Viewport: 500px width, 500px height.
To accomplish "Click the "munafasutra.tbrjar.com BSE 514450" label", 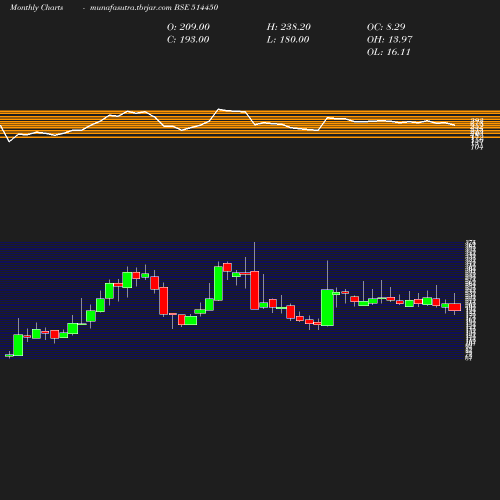I will tap(154, 7).
